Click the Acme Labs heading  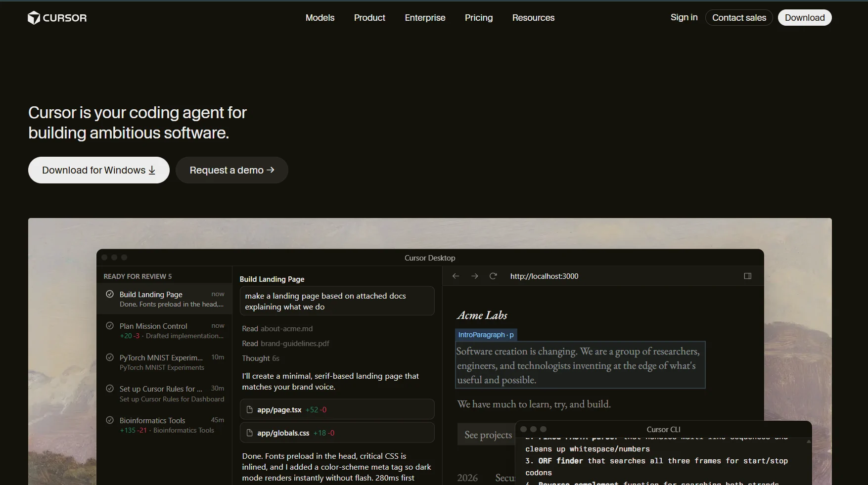482,315
